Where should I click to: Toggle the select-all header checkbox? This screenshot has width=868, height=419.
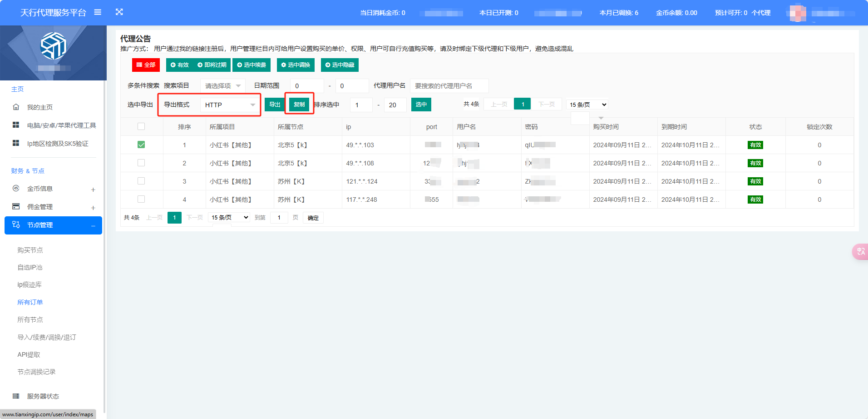click(x=141, y=126)
